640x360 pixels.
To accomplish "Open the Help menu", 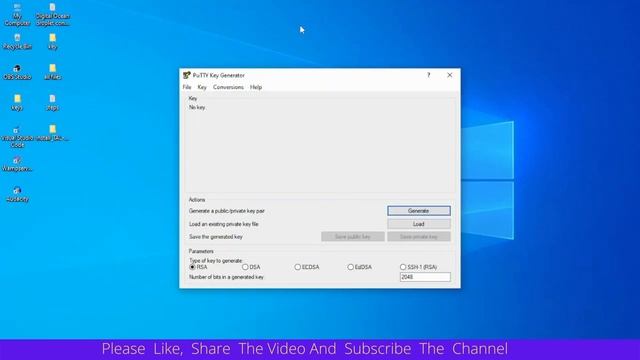I will pos(256,87).
